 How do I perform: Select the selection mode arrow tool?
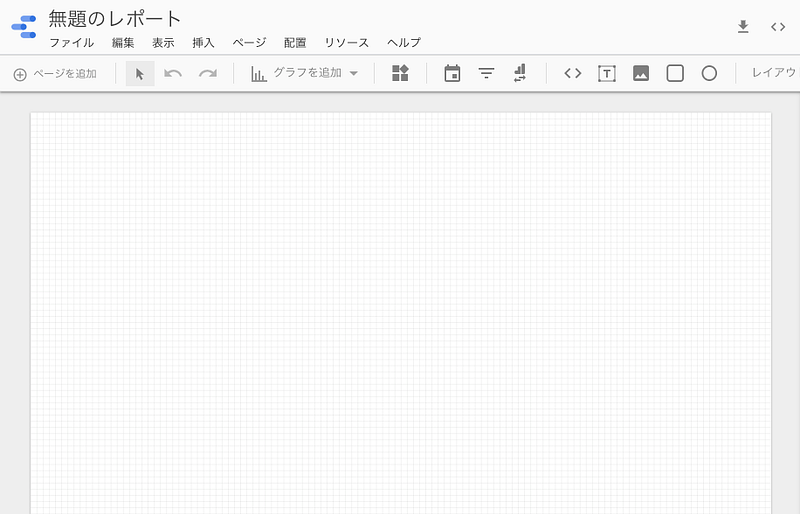140,74
